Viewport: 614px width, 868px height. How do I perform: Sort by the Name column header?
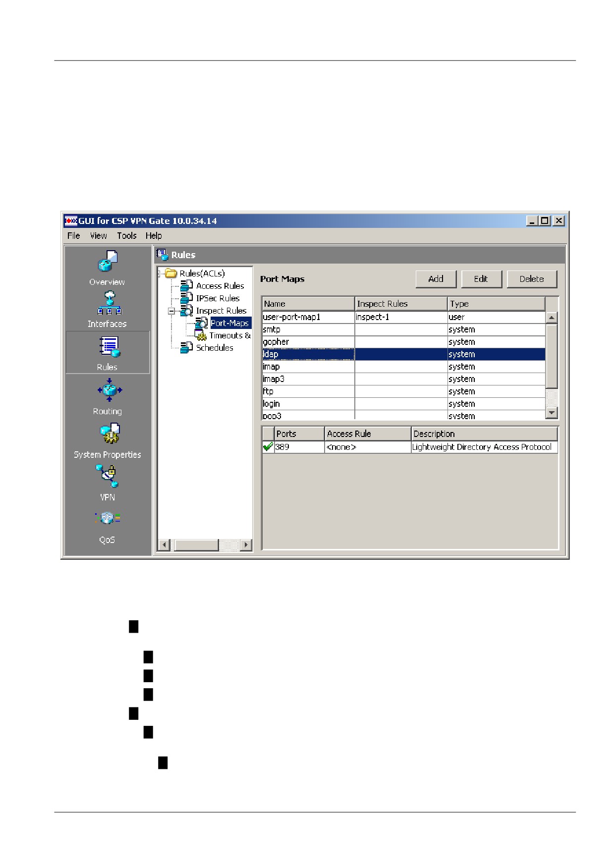point(309,304)
